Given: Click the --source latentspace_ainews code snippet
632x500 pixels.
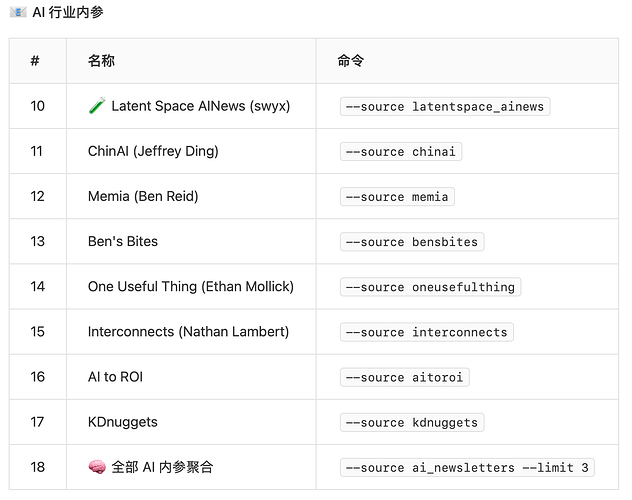Looking at the screenshot, I should click(x=445, y=106).
